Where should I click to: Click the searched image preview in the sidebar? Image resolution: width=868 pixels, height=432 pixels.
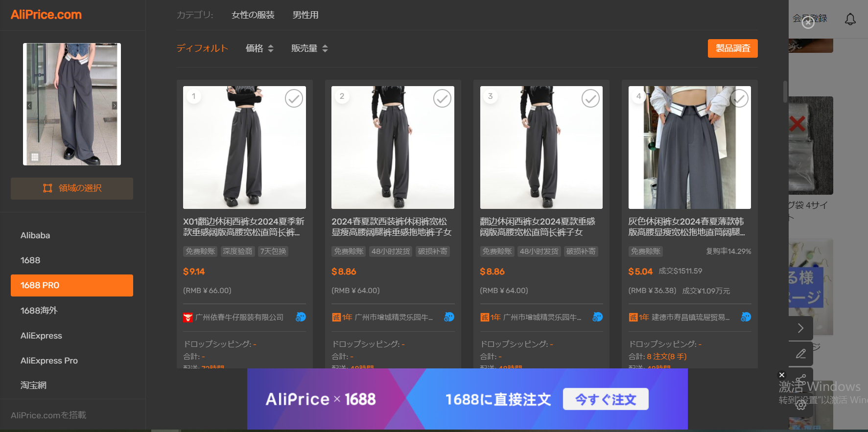click(x=72, y=104)
